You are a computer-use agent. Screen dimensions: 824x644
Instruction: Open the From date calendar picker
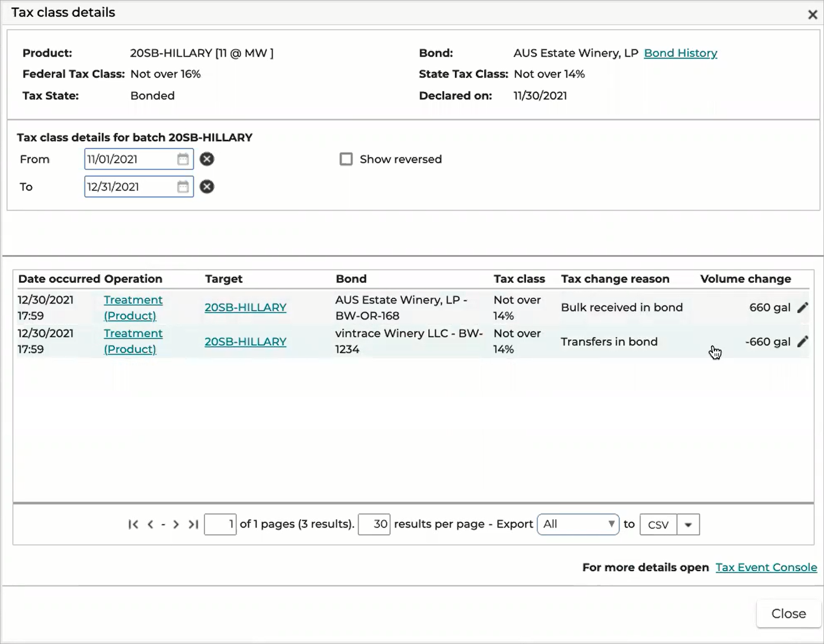pos(183,159)
